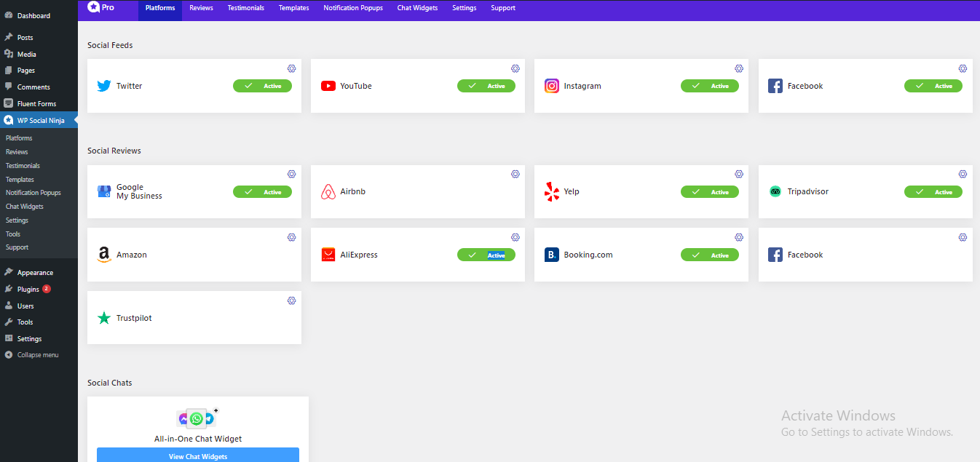The height and width of the screenshot is (462, 980).
Task: Open gear icon on Google My Business card
Action: pos(291,174)
